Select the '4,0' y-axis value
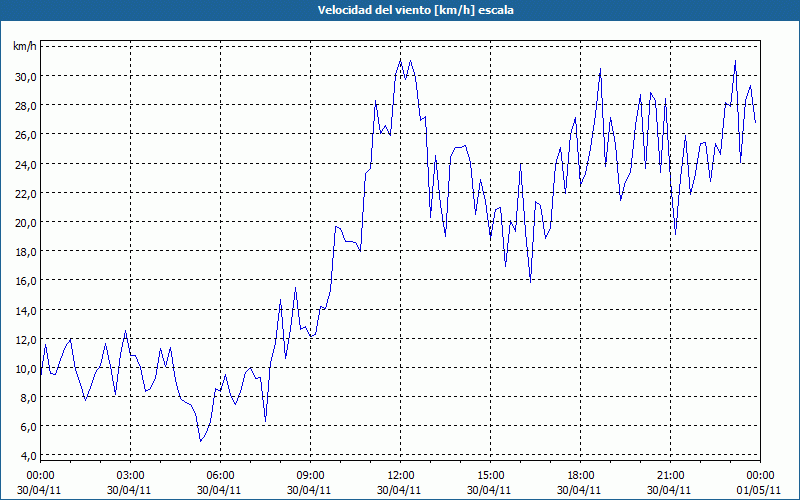 tap(29, 456)
